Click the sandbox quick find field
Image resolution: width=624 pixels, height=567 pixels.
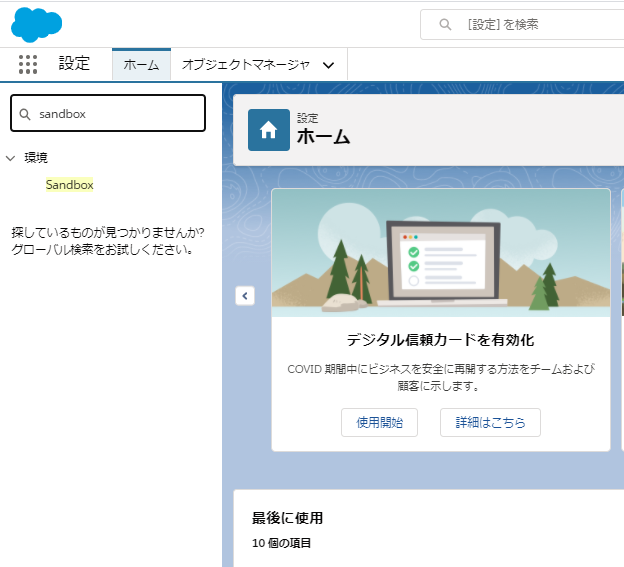click(x=108, y=113)
